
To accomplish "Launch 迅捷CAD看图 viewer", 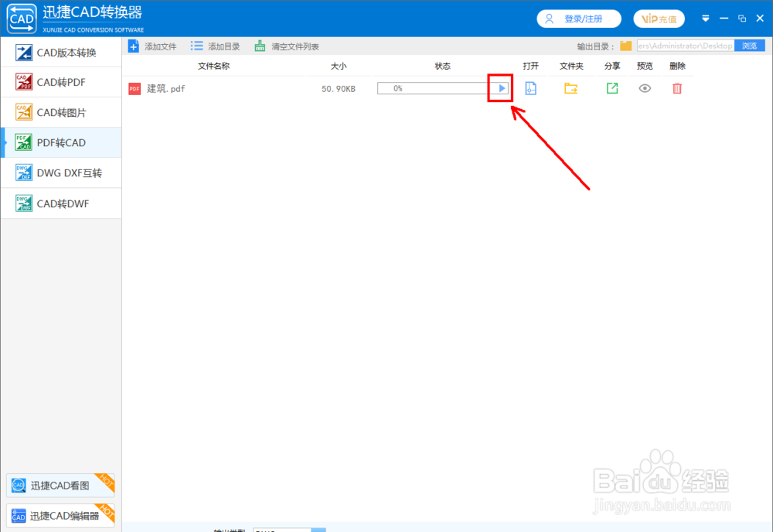I will click(x=60, y=485).
